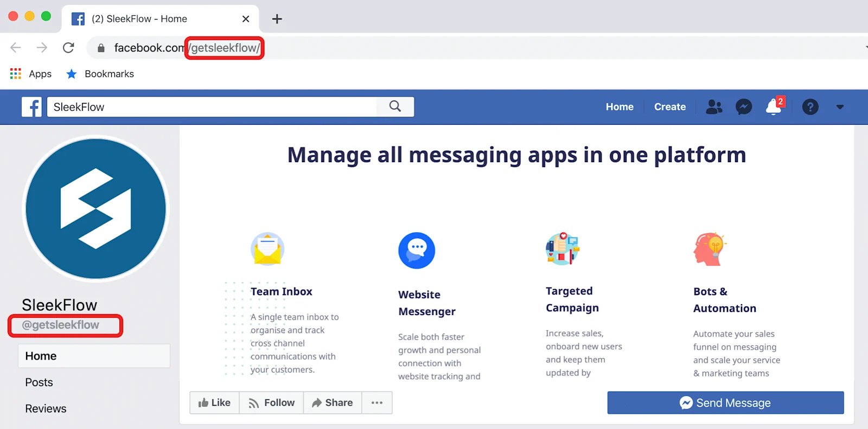Open the notifications bell
The width and height of the screenshot is (868, 429).
click(774, 106)
